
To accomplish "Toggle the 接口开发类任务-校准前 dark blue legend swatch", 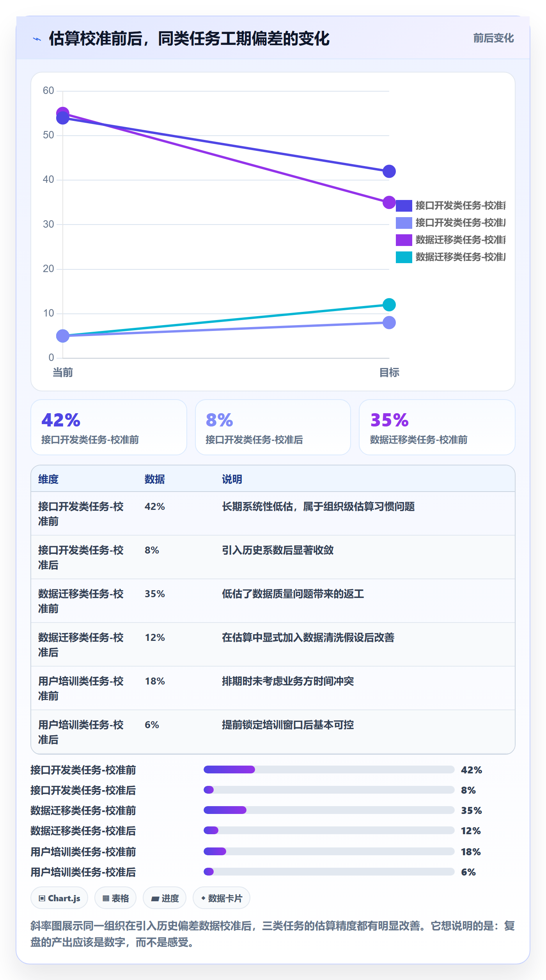I will point(404,205).
